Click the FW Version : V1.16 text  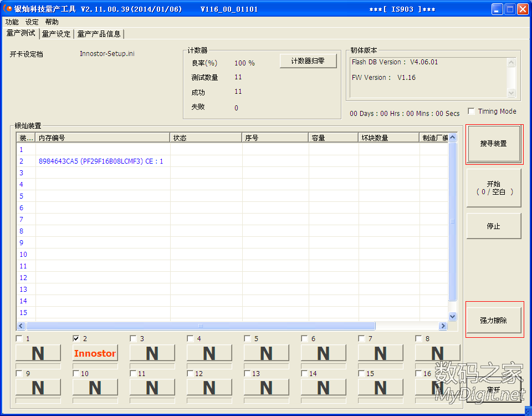tap(383, 78)
